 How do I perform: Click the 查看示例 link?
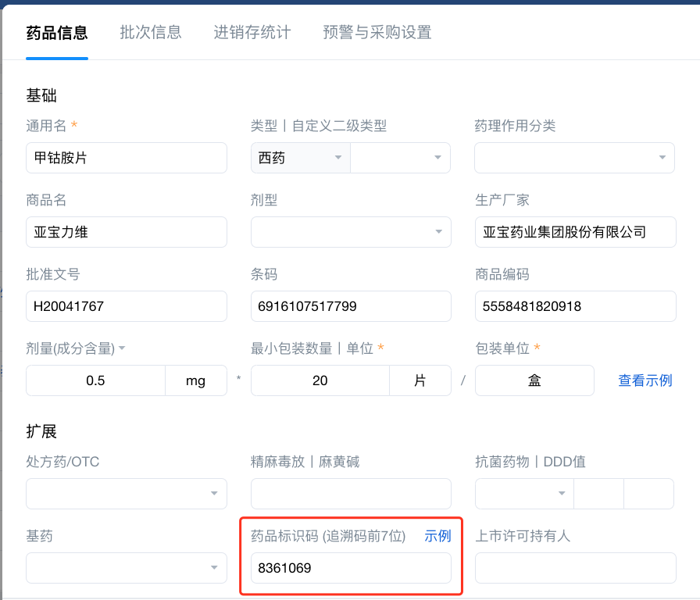tap(645, 380)
